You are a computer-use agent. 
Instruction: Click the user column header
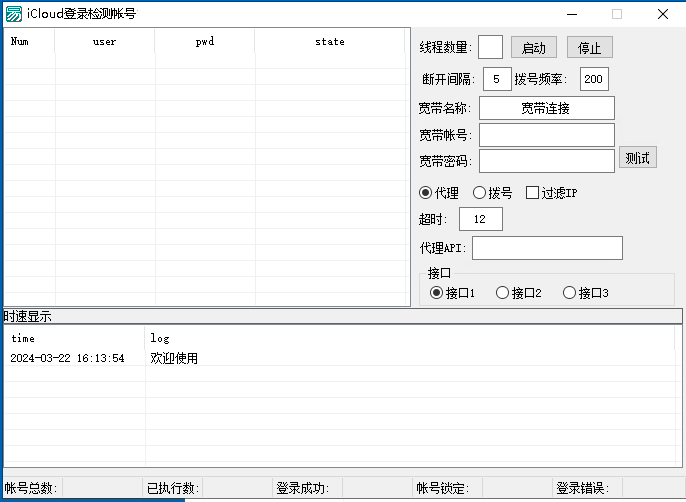click(104, 42)
